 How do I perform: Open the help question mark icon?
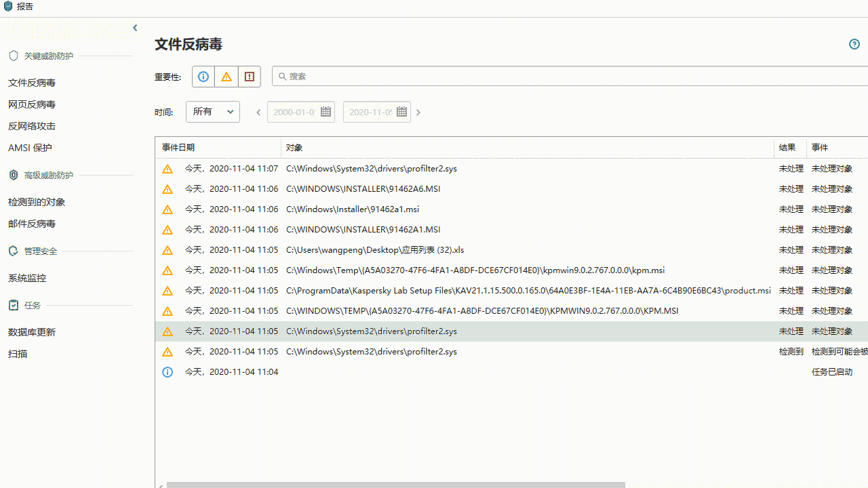854,44
